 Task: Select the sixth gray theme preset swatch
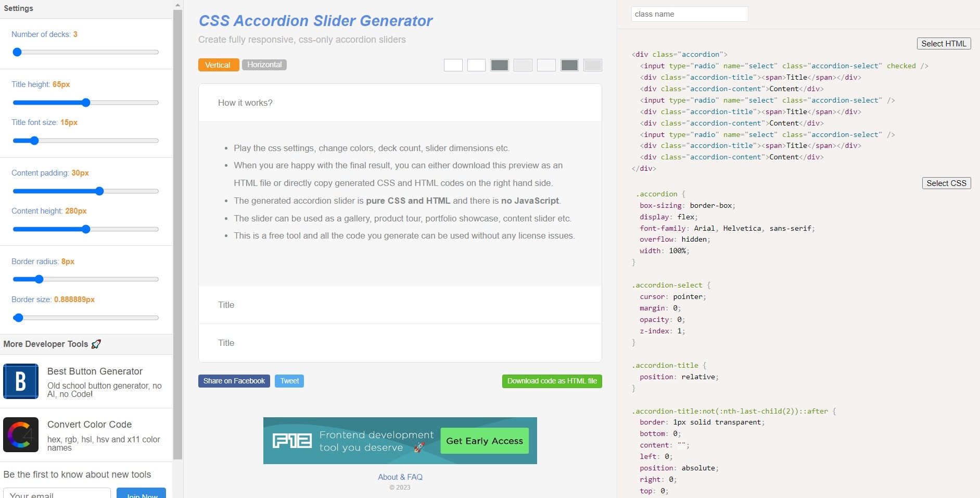tap(569, 65)
